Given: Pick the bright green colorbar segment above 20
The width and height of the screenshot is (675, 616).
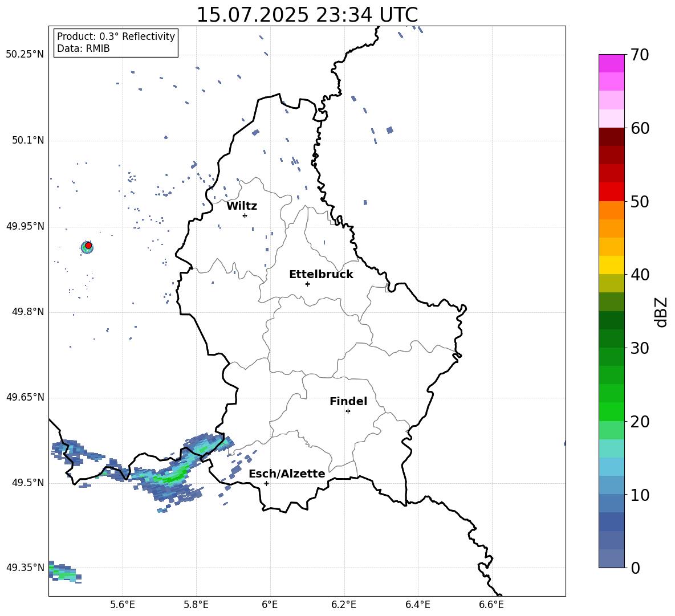Looking at the screenshot, I should [x=612, y=411].
